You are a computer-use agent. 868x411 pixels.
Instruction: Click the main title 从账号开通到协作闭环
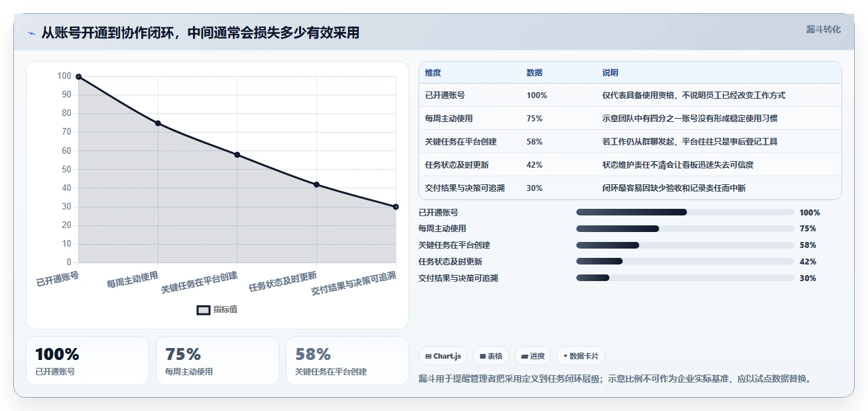click(200, 33)
